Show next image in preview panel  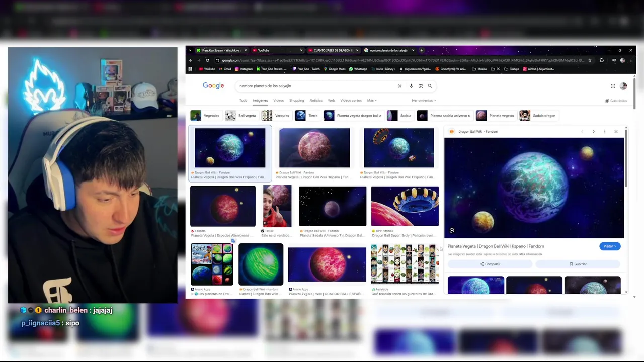tap(593, 132)
